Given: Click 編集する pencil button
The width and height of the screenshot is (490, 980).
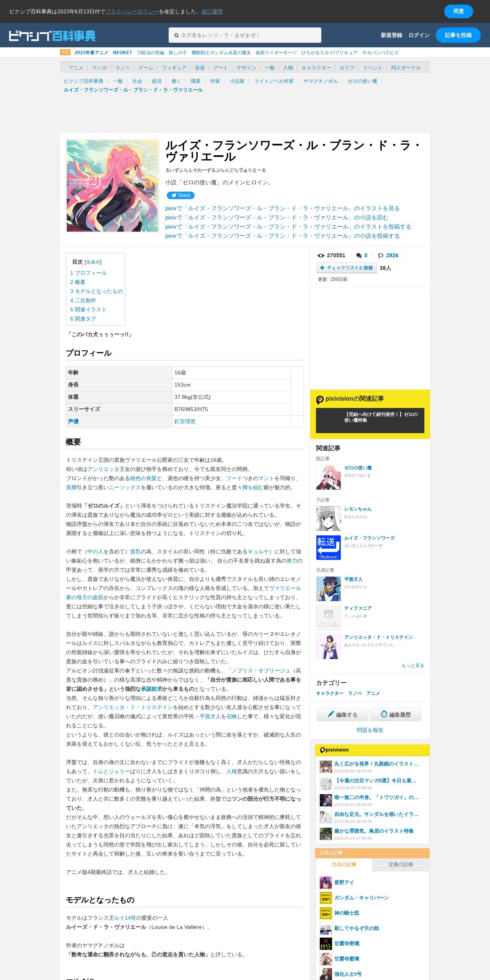Looking at the screenshot, I should click(x=342, y=715).
